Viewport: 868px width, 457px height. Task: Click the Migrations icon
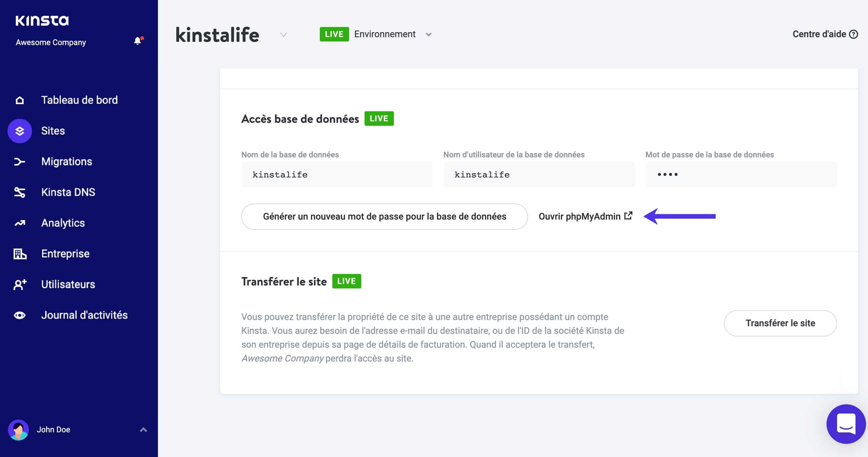pyautogui.click(x=19, y=161)
